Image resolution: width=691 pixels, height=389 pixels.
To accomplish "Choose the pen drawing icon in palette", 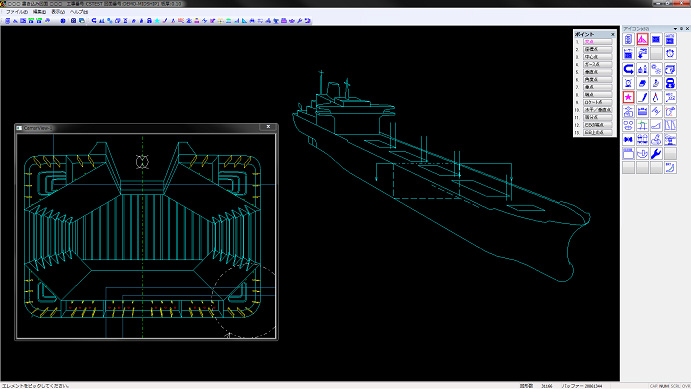I will 643,97.
